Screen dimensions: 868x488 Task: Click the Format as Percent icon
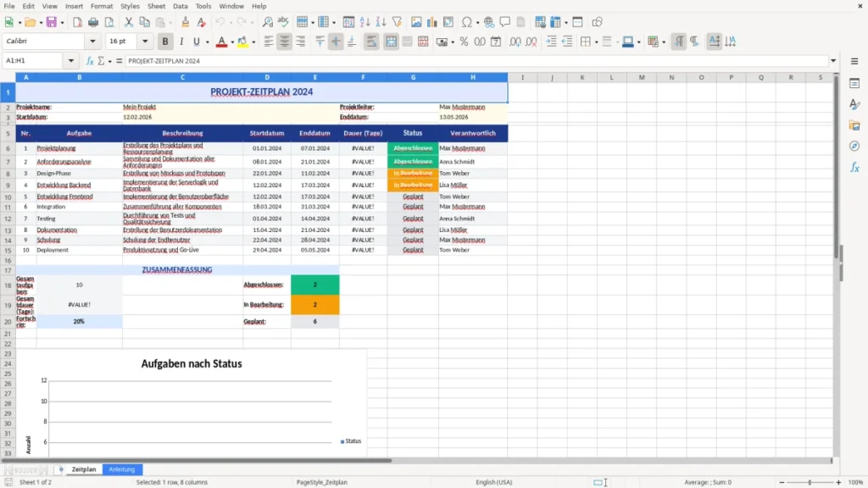pos(464,42)
